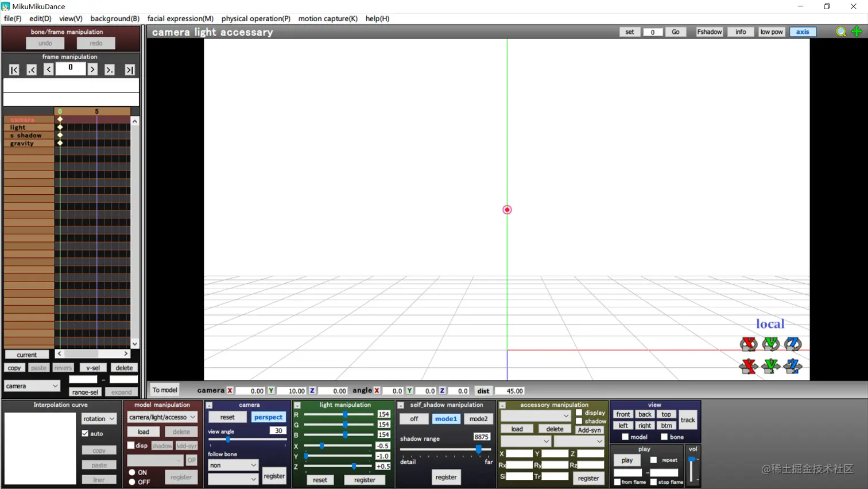
Task: Collapse the camera panel with minus button
Action: coord(210,406)
